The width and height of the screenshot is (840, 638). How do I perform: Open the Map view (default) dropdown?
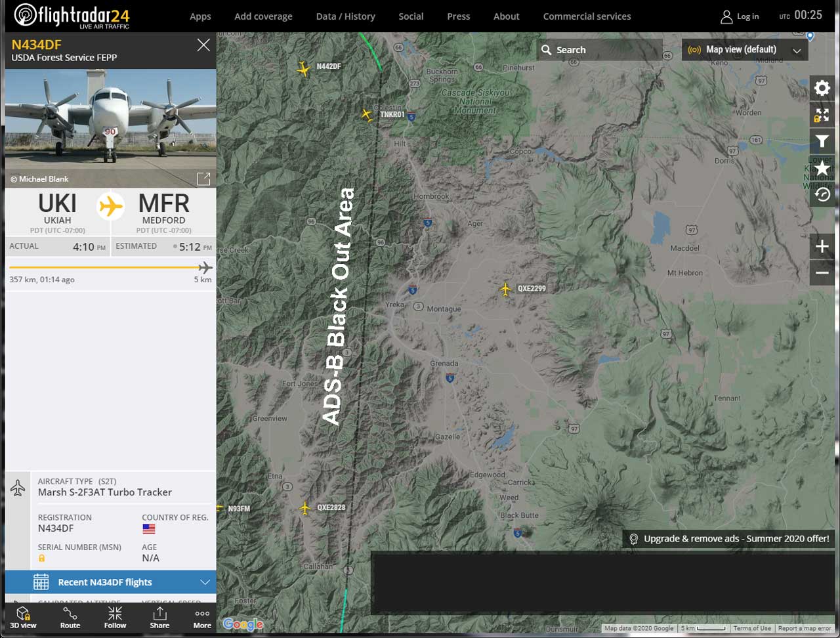745,49
